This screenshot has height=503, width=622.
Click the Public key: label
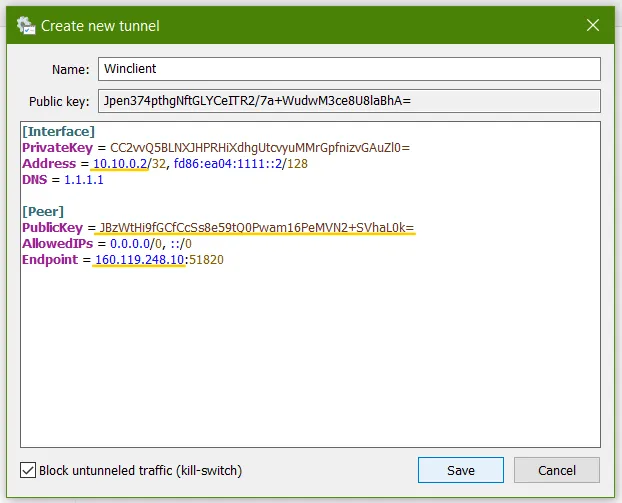[x=59, y=102]
